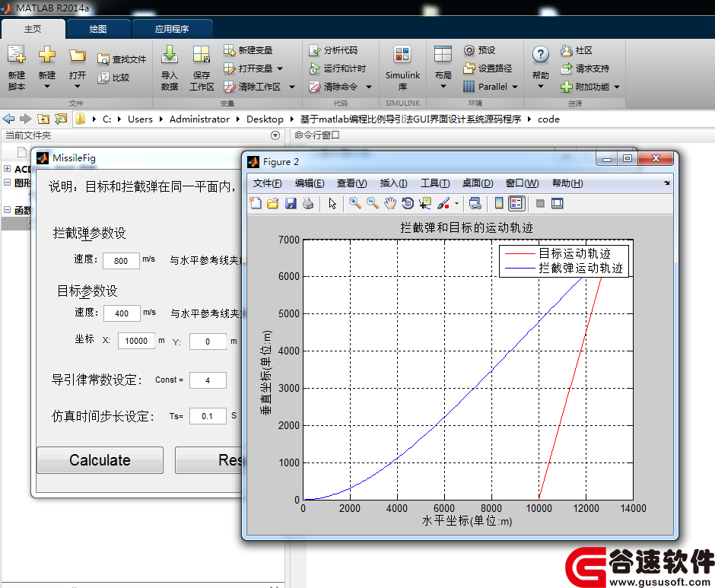The image size is (715, 588).
Task: Open the Parallel dropdown menu
Action: pyautogui.click(x=515, y=87)
